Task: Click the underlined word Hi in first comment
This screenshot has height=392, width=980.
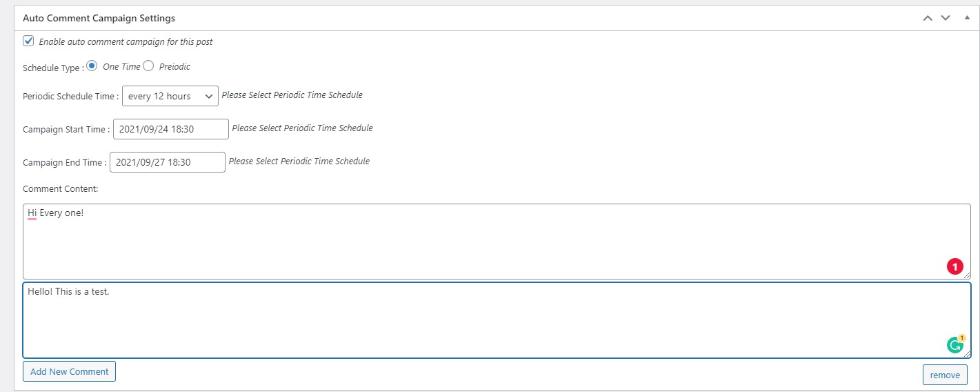Action: 32,213
